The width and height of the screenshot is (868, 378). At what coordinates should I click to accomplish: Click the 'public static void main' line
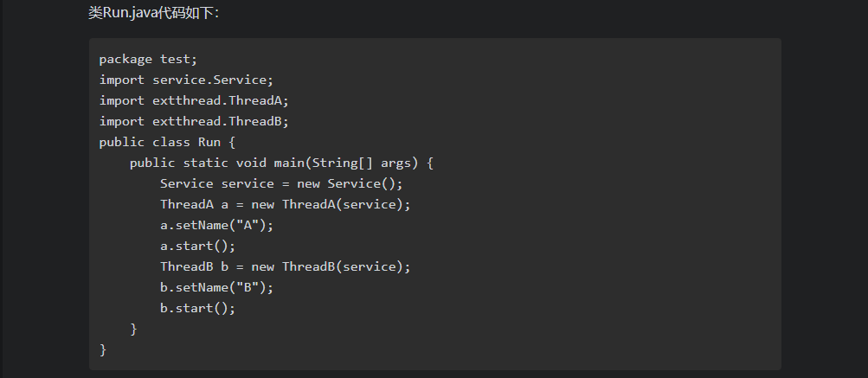(x=281, y=163)
